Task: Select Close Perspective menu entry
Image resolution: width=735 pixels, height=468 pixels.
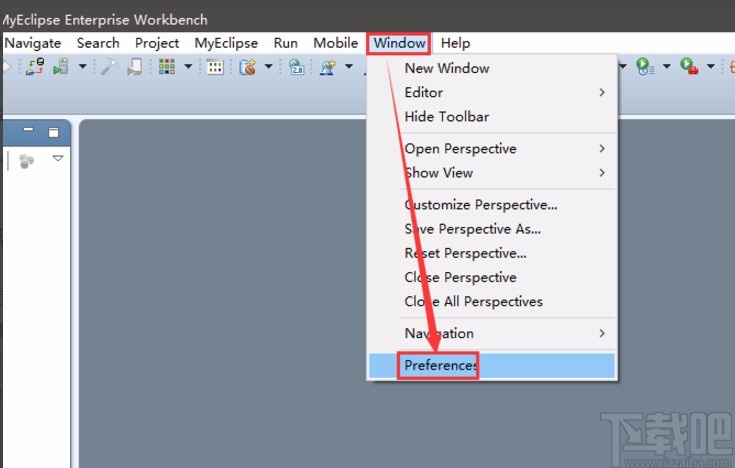Action: click(492, 278)
